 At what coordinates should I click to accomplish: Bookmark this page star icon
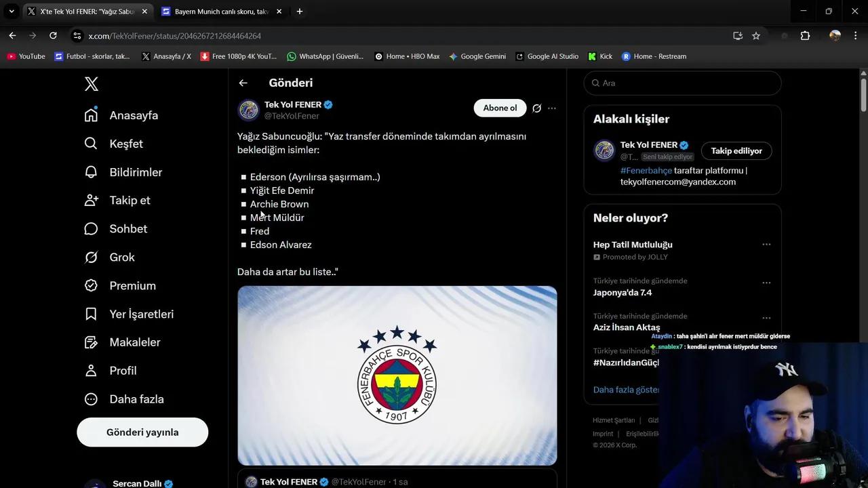coord(756,36)
